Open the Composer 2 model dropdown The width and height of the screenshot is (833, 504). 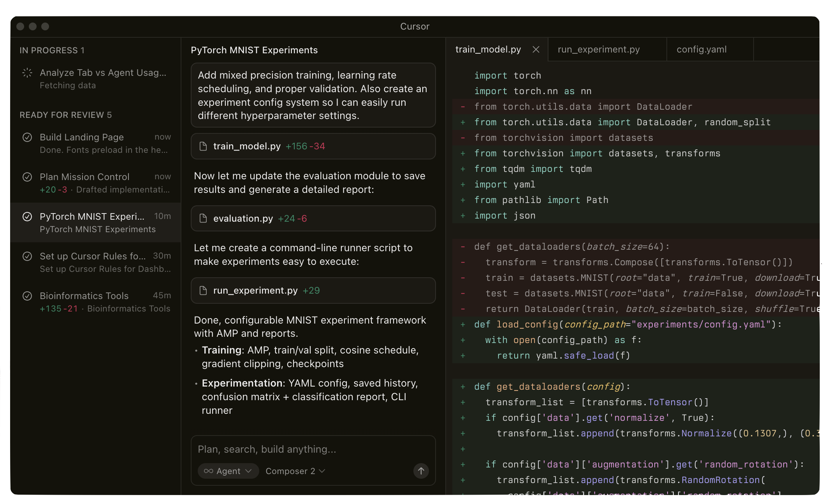click(295, 471)
